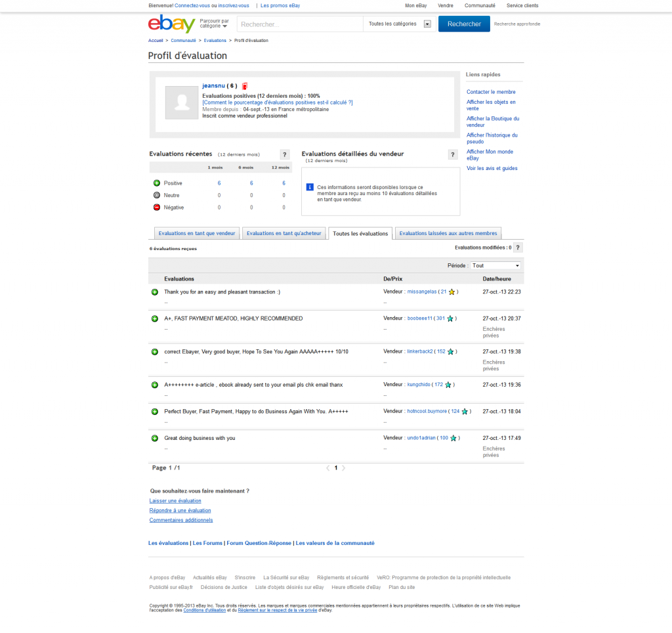672x633 pixels.
Task: Click positive icon beside 'A+, FAST PAYMENT' feedback
Action: 155,318
